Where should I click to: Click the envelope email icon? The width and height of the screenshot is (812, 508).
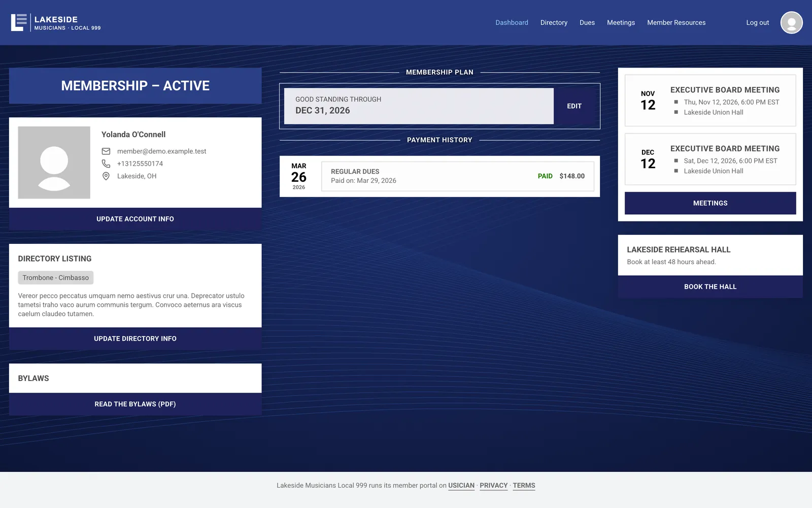point(106,151)
